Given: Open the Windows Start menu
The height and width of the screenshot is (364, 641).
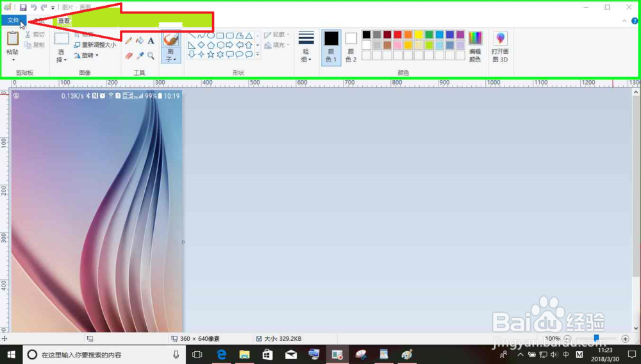Looking at the screenshot, I should (x=11, y=354).
